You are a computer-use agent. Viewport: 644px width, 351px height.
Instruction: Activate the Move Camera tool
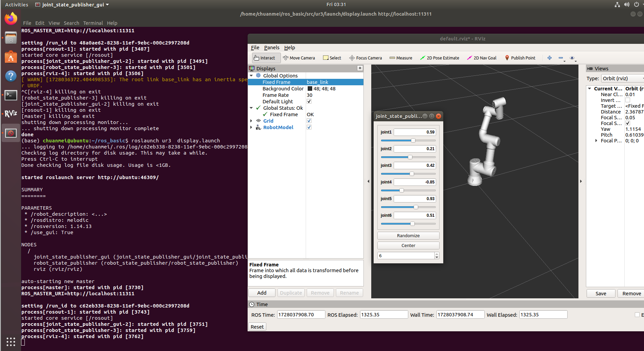299,58
